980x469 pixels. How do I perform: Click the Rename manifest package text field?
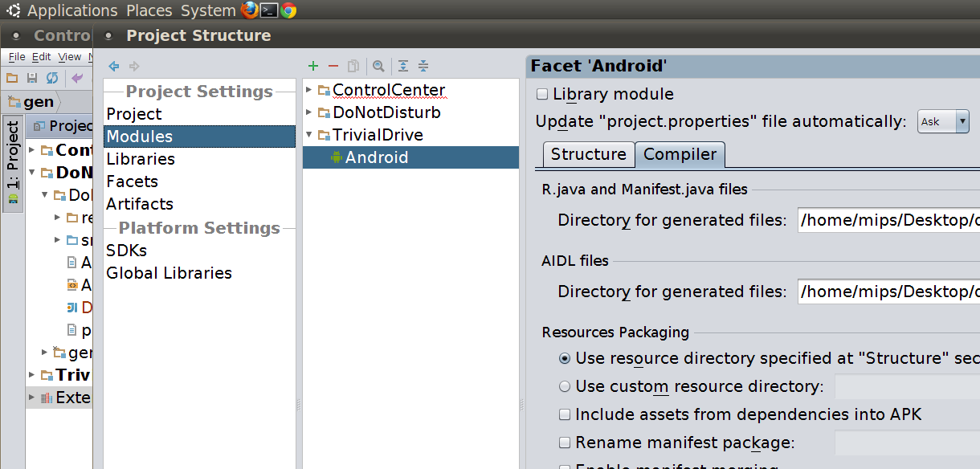(x=907, y=442)
